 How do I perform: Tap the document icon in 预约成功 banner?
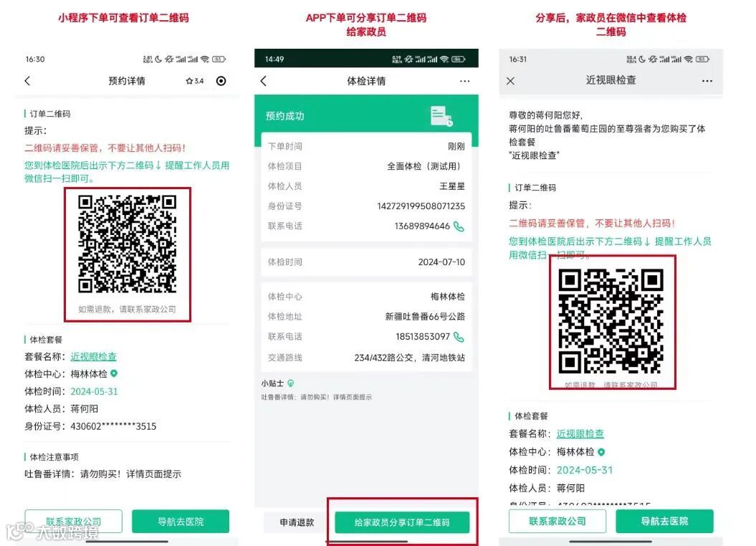point(441,116)
